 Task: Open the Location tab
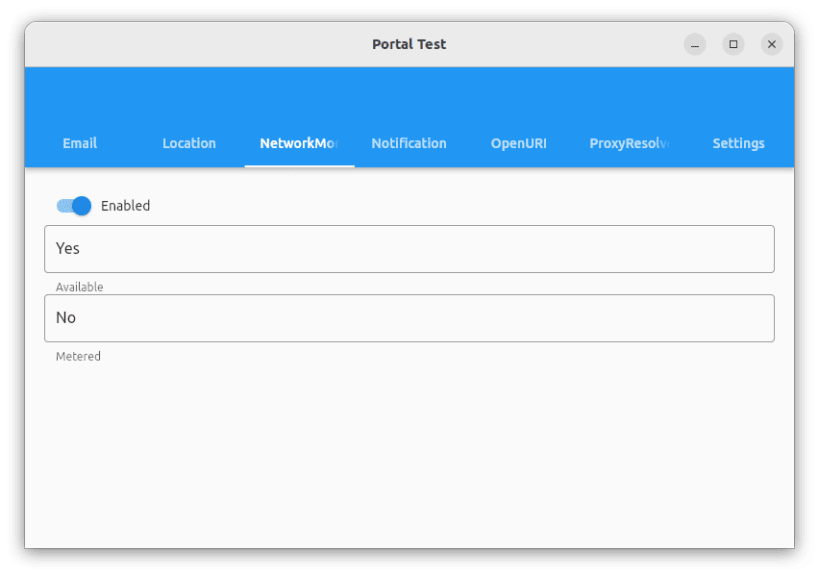[x=189, y=143]
